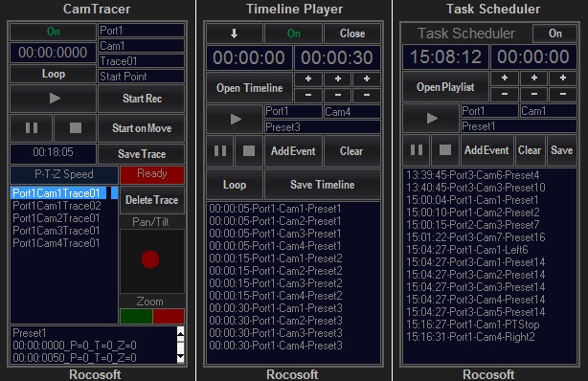Decrease minutes in Timeline Player duration
This screenshot has width=588, height=381.
click(x=337, y=96)
